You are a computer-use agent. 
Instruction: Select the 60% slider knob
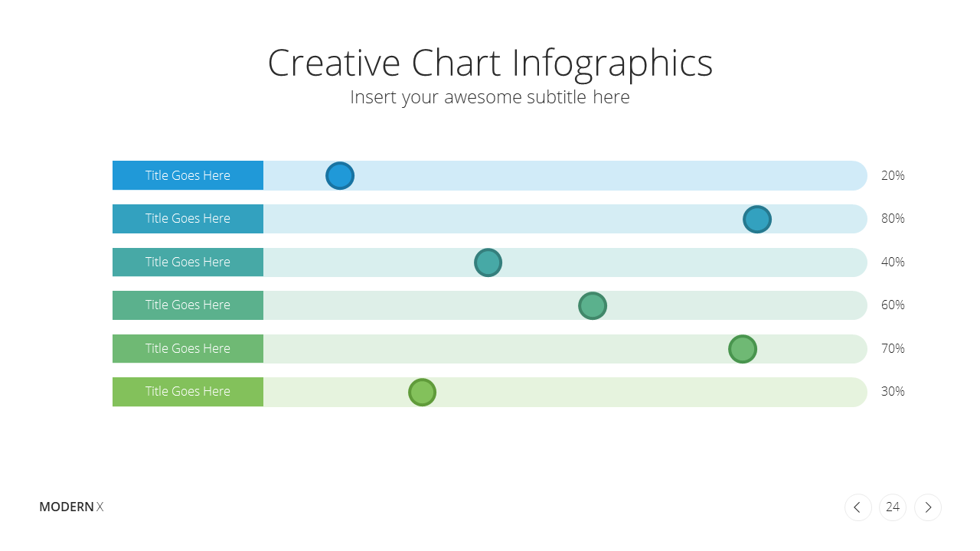pyautogui.click(x=593, y=306)
